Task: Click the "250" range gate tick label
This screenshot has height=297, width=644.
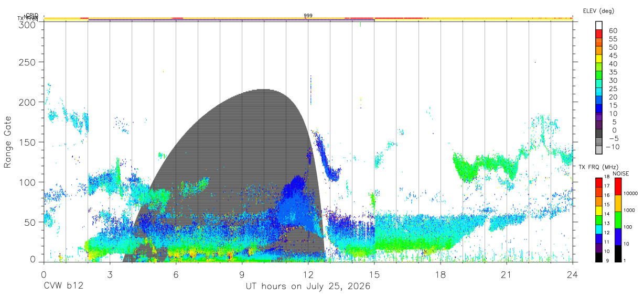Action: click(27, 62)
